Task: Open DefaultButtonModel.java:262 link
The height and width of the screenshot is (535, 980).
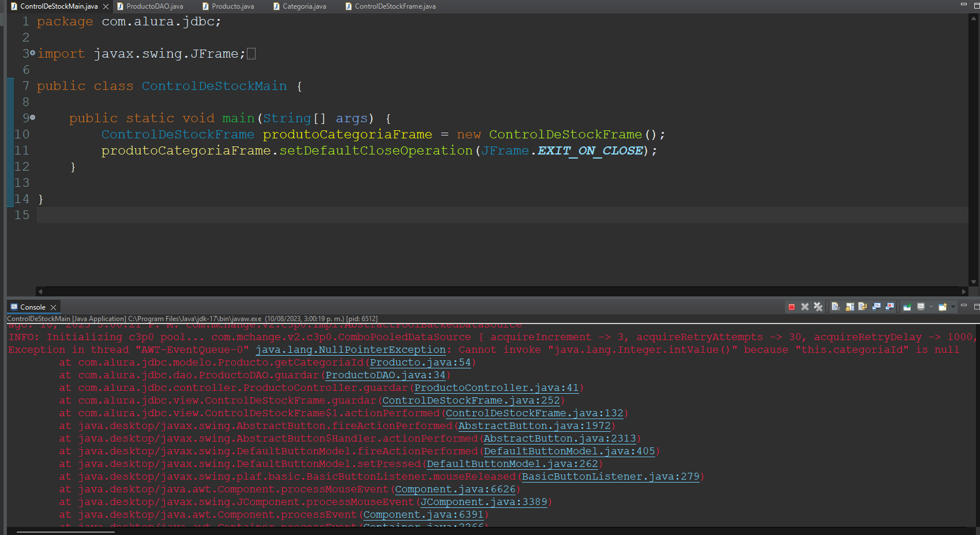Action: pyautogui.click(x=512, y=464)
